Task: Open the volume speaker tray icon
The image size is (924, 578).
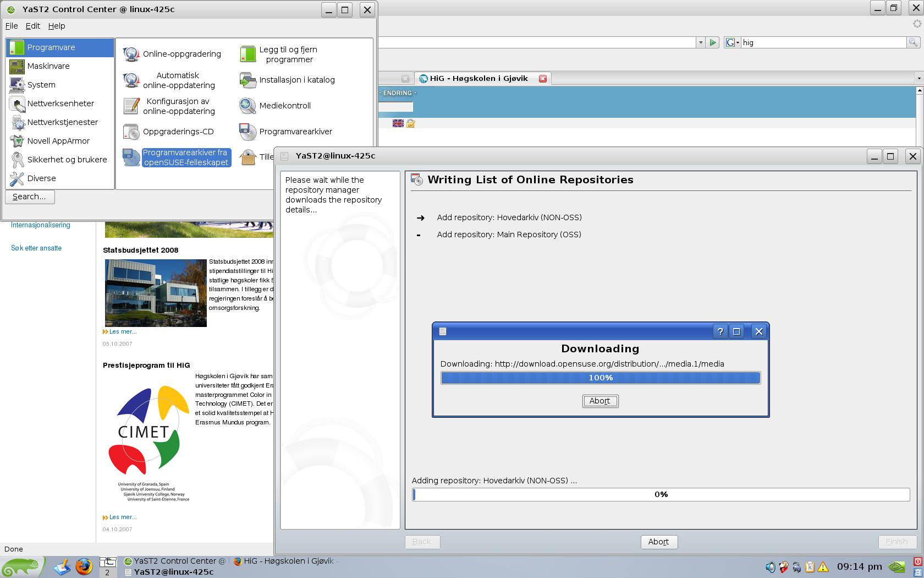Action: click(x=771, y=566)
